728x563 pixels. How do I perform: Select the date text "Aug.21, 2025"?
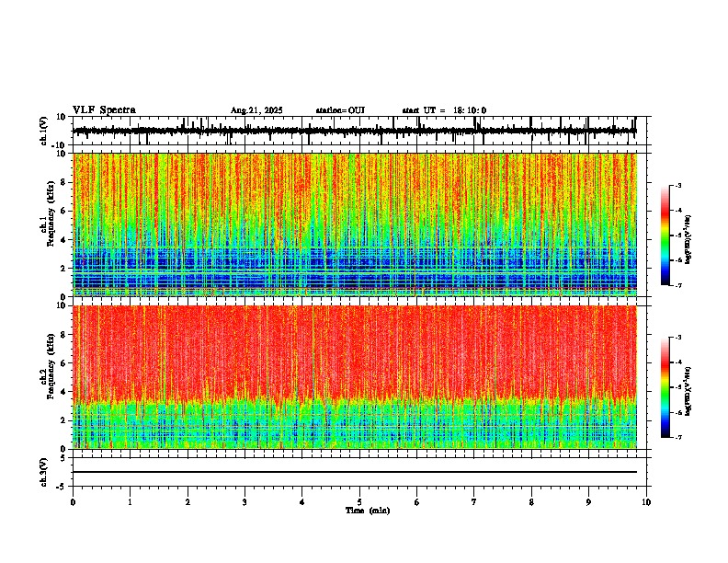(x=256, y=110)
